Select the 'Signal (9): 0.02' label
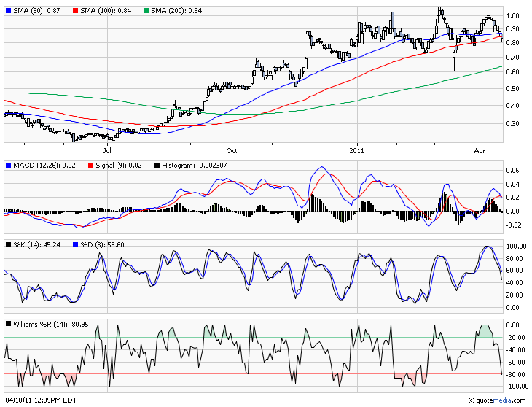 (119, 166)
